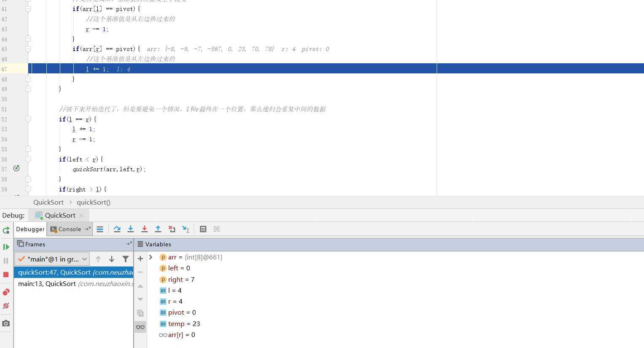Collapse the if(l == r) block at line 52
Image resolution: width=644 pixels, height=348 pixels.
click(x=28, y=119)
